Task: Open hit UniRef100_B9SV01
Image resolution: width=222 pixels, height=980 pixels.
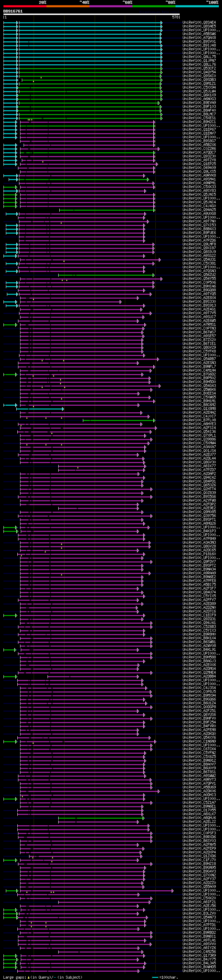Action: click(x=199, y=41)
